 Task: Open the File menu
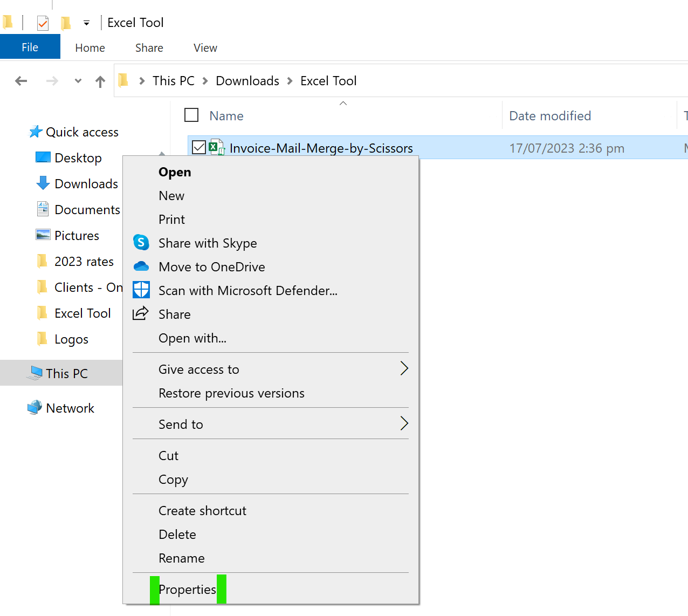click(30, 47)
